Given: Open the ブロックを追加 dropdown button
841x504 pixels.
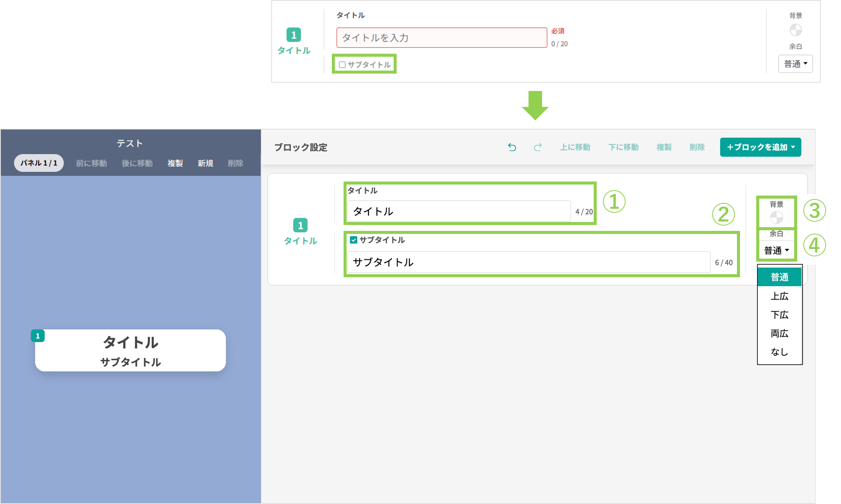Looking at the screenshot, I should point(760,147).
